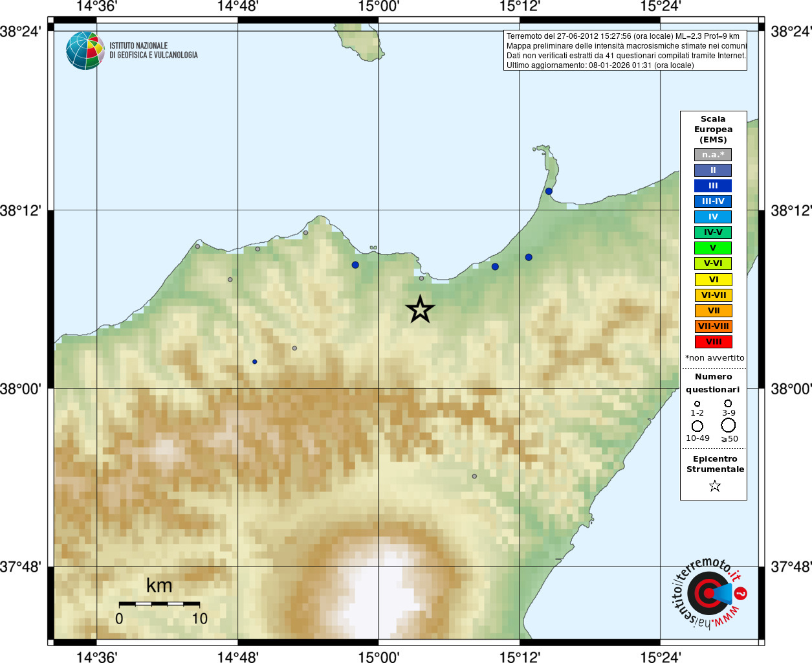Select the IV light blue swatch
812x663 pixels.
click(713, 217)
